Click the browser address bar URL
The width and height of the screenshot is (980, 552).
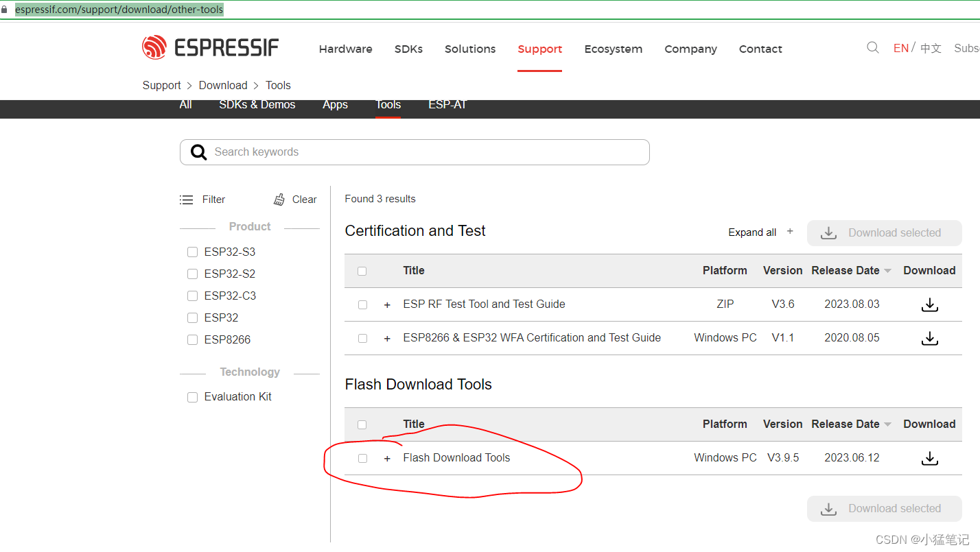click(x=119, y=10)
